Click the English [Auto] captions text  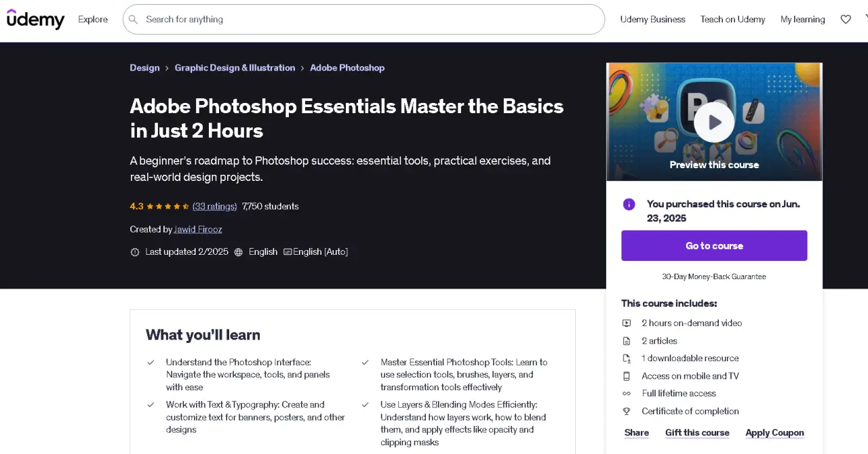pos(320,252)
